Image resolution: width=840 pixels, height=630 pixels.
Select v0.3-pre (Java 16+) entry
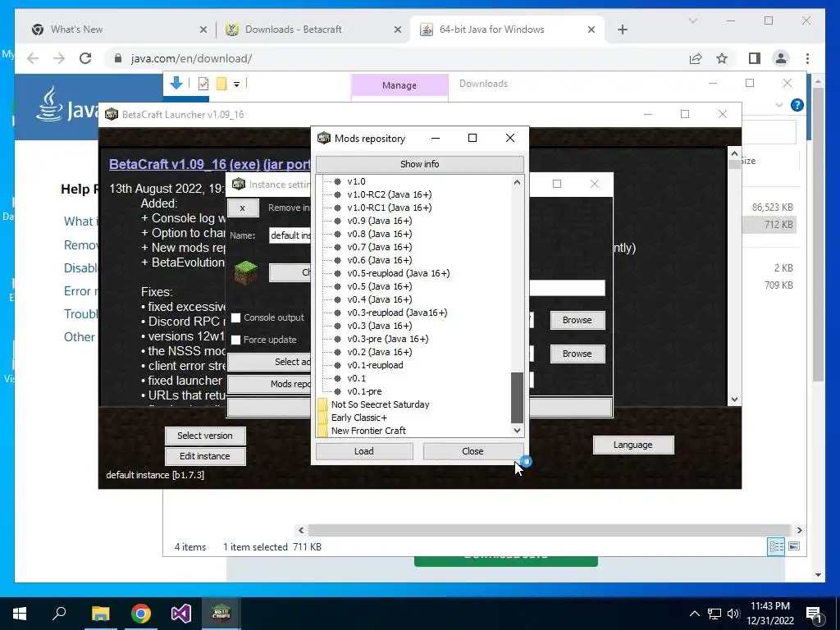388,339
